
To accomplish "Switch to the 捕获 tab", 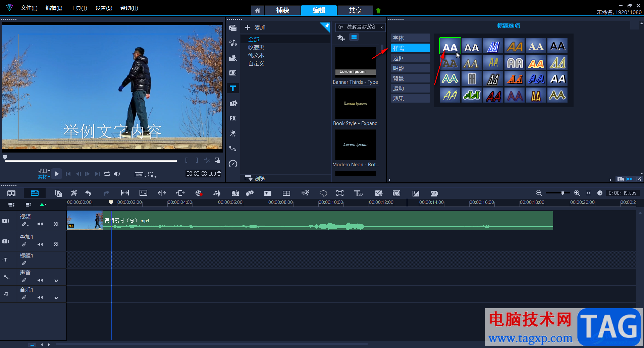I will 283,10.
